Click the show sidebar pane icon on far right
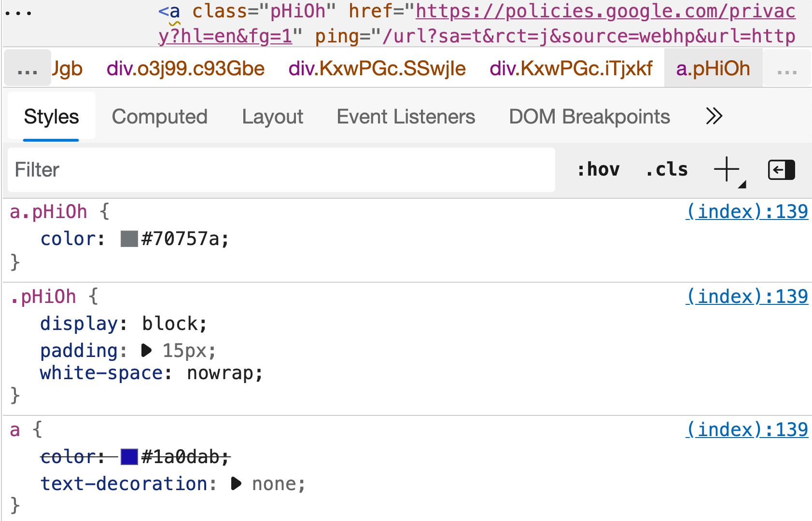Viewport: 812px width, 521px height. (x=781, y=169)
